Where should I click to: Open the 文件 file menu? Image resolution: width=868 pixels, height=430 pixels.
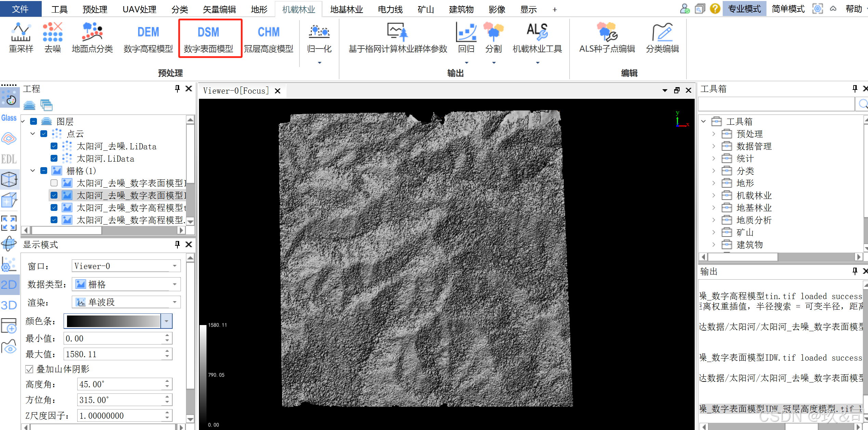[x=21, y=9]
